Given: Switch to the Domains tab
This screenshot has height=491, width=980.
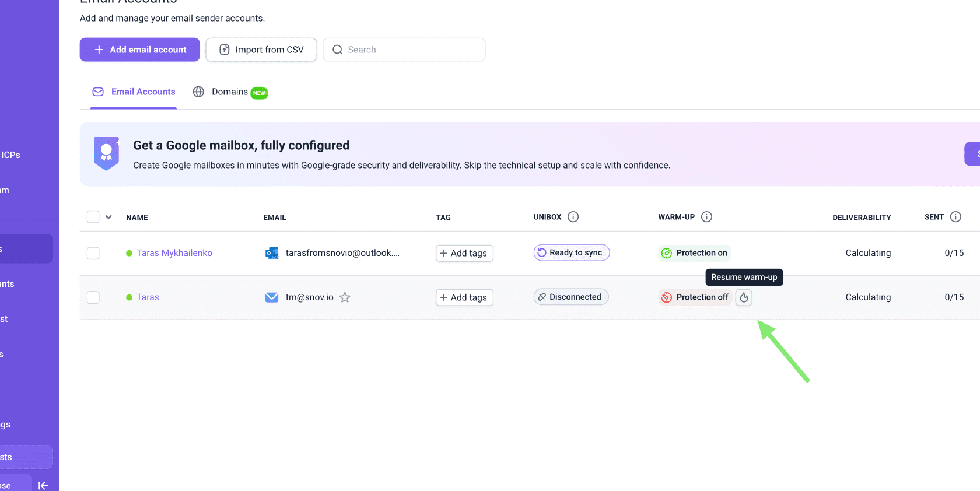Looking at the screenshot, I should [230, 92].
